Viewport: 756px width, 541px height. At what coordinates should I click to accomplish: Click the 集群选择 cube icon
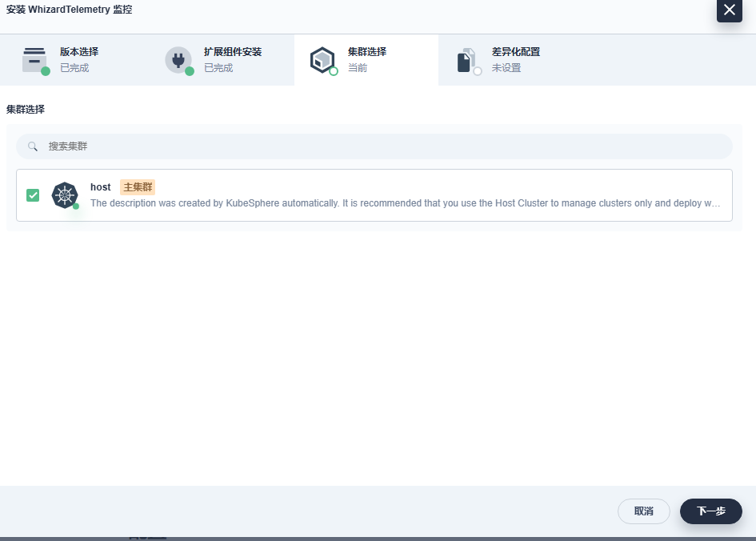pyautogui.click(x=322, y=60)
